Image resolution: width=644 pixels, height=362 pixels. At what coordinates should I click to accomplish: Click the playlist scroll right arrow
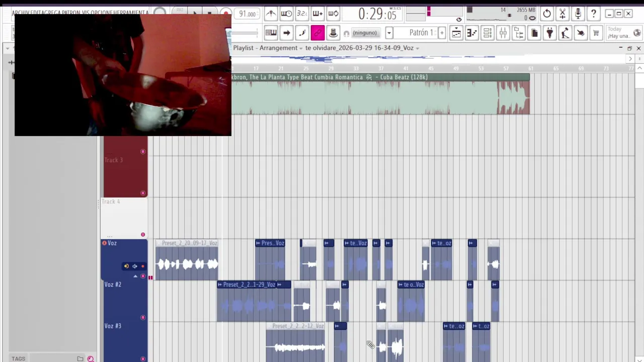coord(630,58)
